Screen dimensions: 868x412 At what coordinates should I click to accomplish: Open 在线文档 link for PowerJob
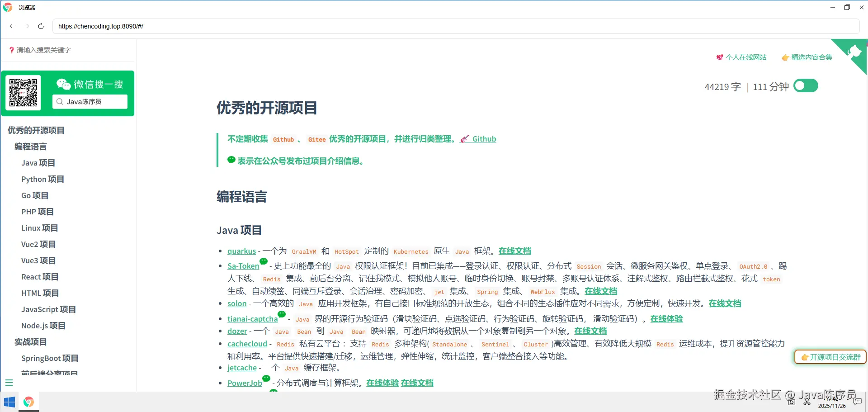click(417, 383)
